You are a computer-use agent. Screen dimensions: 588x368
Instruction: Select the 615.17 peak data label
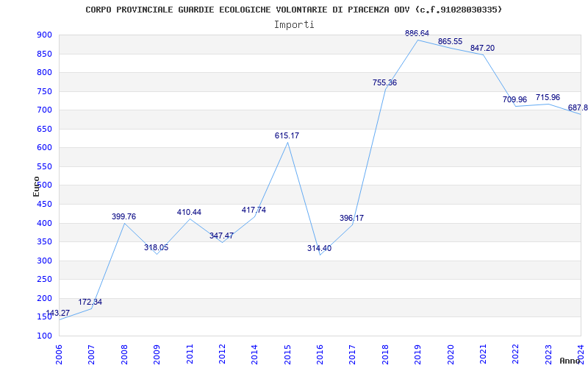click(x=287, y=135)
